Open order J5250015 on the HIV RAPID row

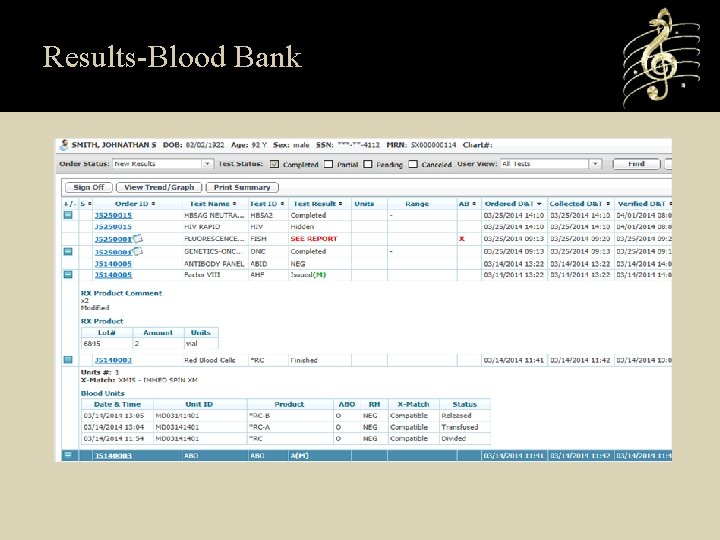coord(113,227)
